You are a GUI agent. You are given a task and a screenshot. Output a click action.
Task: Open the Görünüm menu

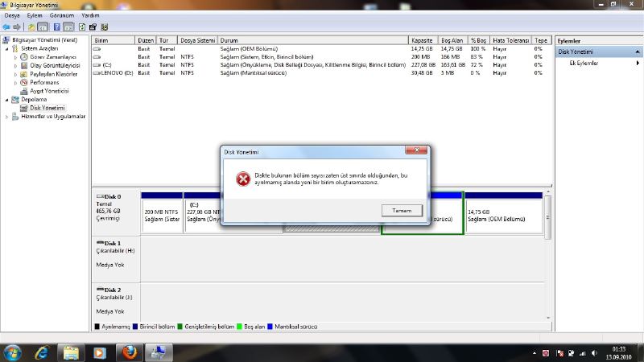(x=61, y=15)
